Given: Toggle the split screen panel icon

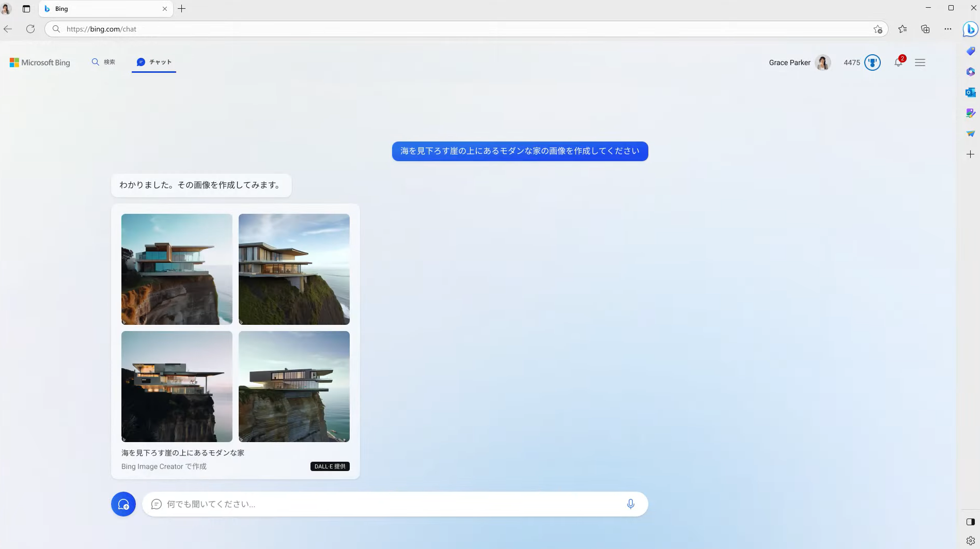Looking at the screenshot, I should (970, 522).
